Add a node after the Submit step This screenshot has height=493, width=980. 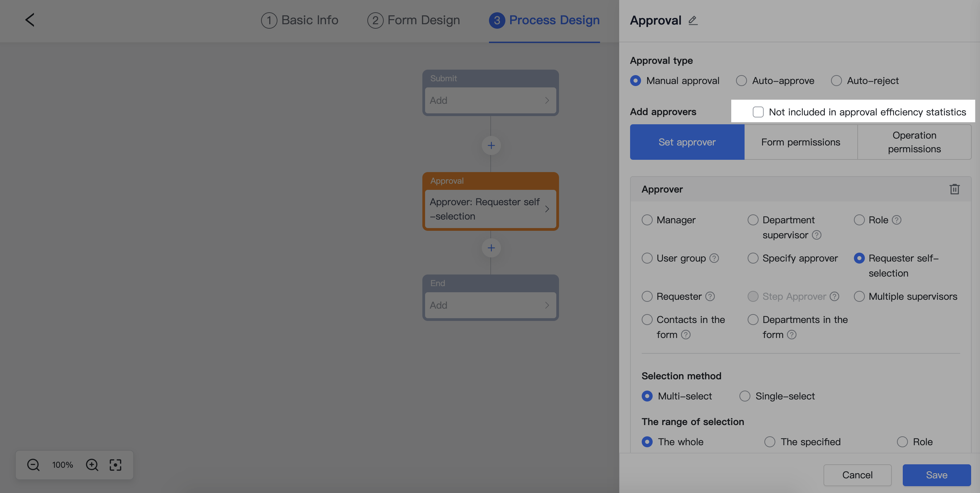coord(491,145)
